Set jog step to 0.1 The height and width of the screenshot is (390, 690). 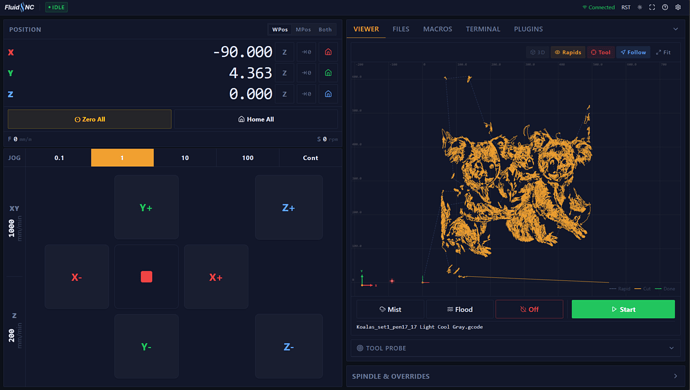click(59, 158)
